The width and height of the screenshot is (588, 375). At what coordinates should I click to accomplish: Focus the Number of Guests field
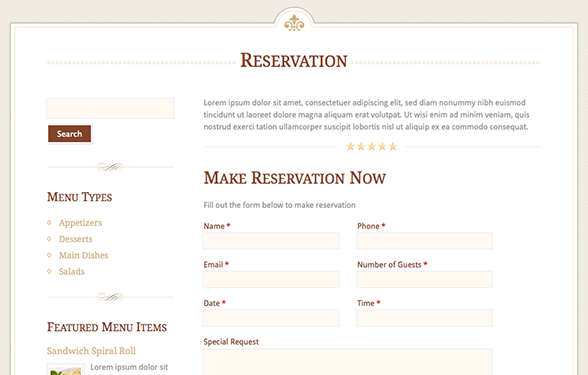point(424,279)
